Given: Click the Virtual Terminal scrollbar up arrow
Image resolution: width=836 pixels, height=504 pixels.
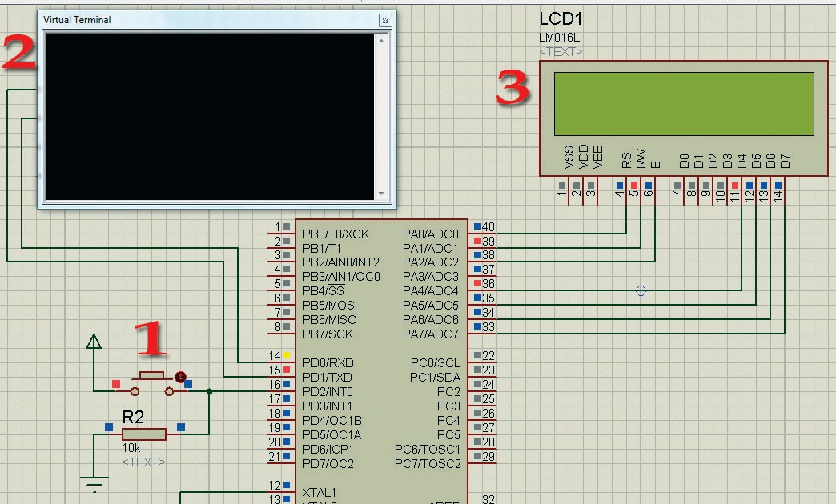Looking at the screenshot, I should tap(381, 41).
